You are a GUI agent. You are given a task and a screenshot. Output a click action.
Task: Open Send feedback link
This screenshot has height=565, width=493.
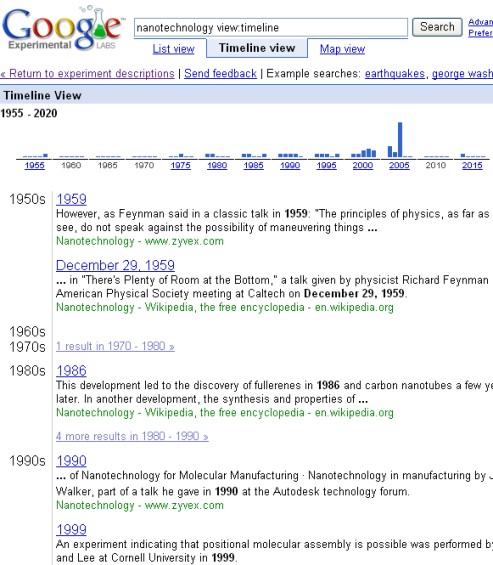click(x=220, y=74)
